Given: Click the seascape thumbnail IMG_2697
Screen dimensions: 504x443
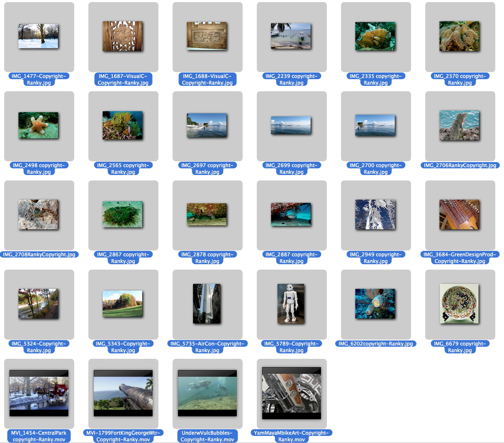Looking at the screenshot, I should pos(207,125).
